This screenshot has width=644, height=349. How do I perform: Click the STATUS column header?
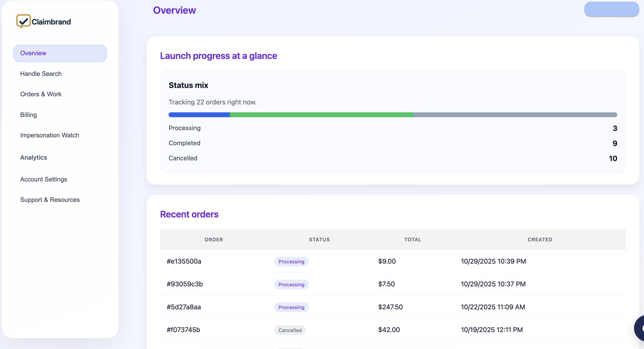tap(319, 239)
